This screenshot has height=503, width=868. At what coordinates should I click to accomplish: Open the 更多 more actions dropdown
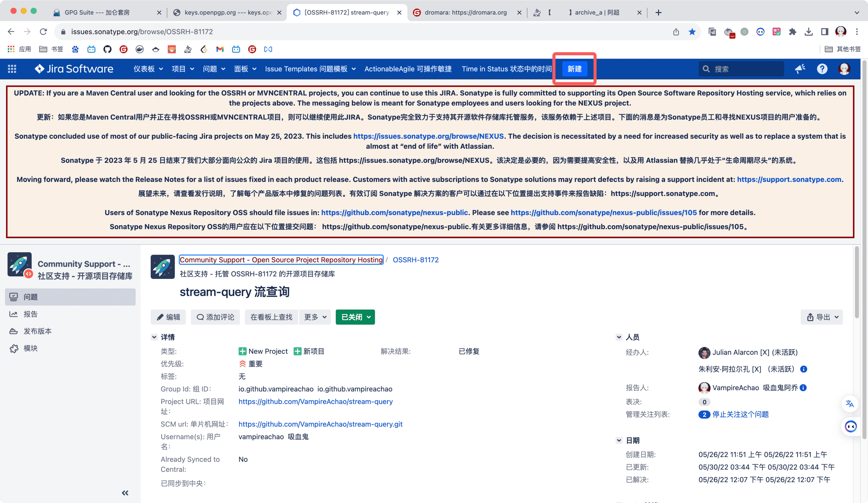tap(315, 317)
